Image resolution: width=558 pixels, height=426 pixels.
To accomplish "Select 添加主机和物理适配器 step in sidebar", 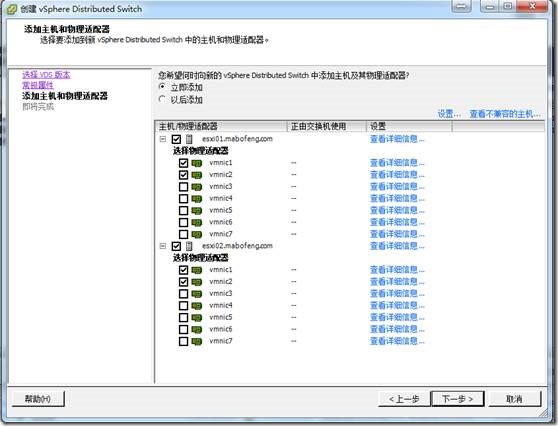I will (x=65, y=96).
